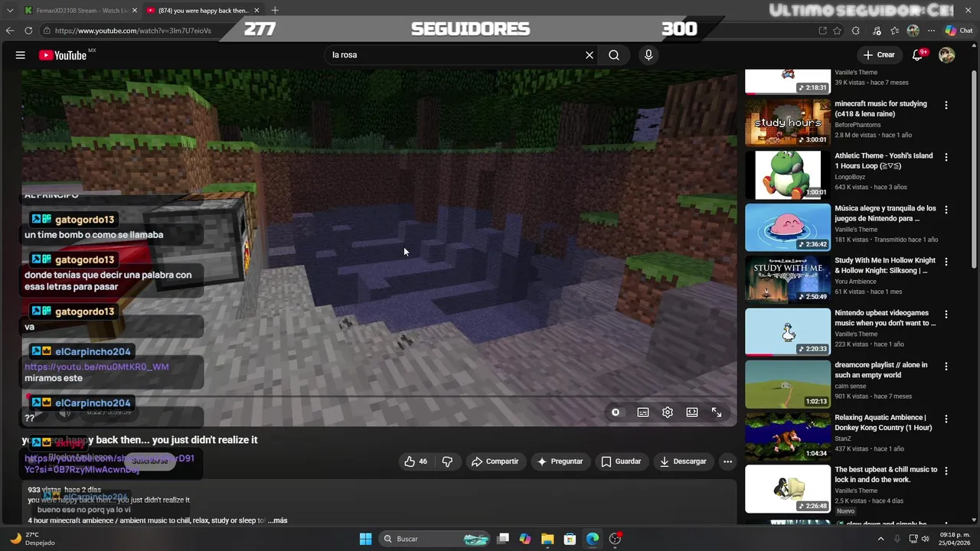
Task: Open the BeforePhantoms channel link
Action: (x=857, y=125)
